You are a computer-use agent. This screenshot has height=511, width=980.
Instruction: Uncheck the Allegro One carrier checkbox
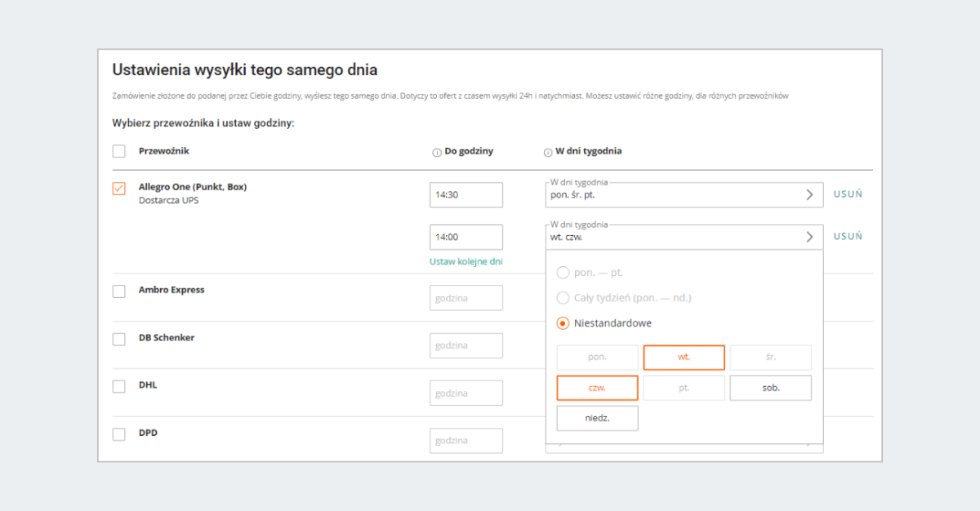[x=119, y=189]
